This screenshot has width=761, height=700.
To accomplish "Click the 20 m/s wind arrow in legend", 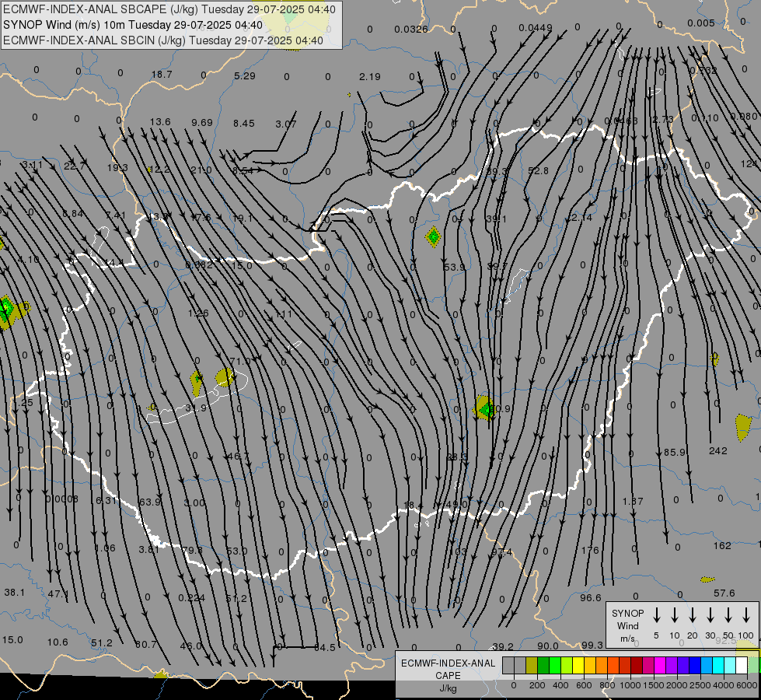I will (693, 615).
